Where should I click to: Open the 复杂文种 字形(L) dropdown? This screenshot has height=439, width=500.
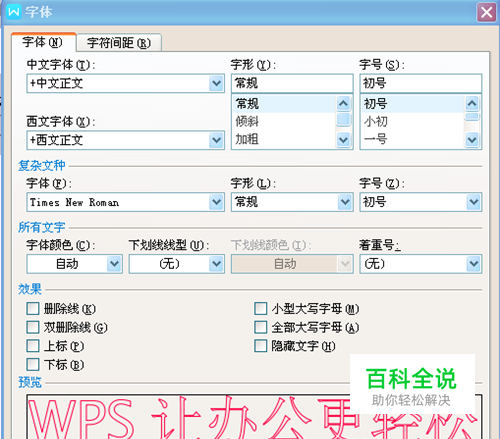[345, 202]
